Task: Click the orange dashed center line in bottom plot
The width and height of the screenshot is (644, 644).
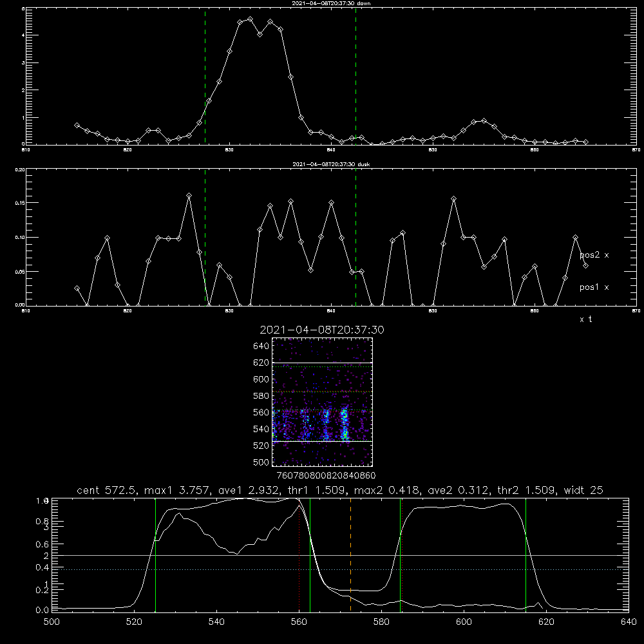Action: click(x=350, y=555)
